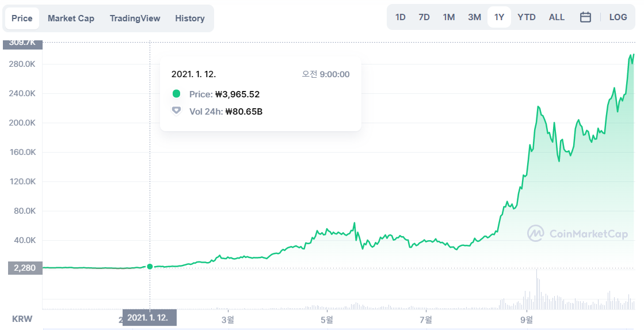
Task: Click the 2021. 1. 12. date in tooltip
Action: [193, 74]
